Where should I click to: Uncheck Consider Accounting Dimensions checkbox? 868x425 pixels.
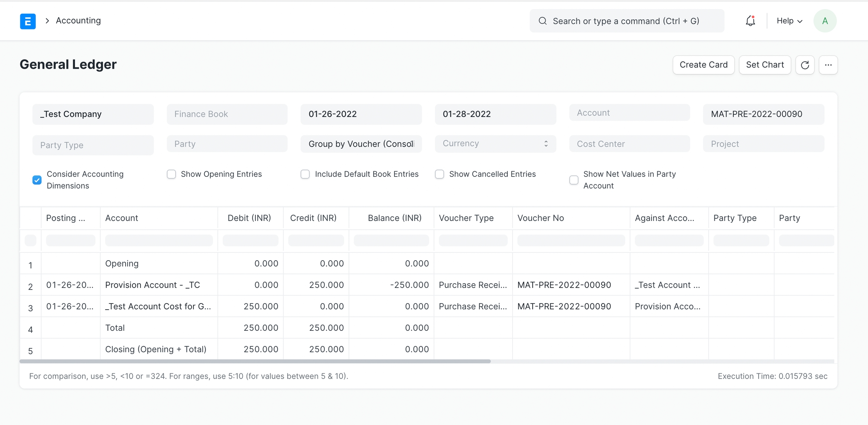tap(37, 180)
